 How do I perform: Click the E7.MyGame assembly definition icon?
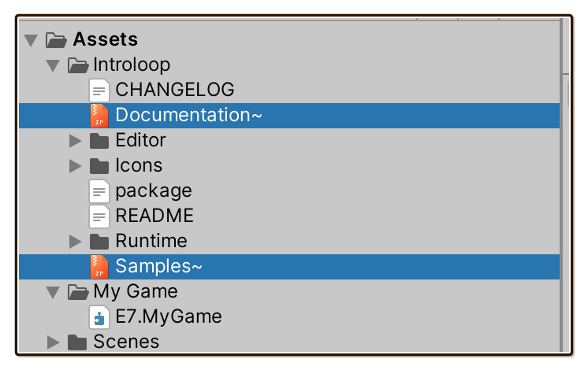[x=99, y=317]
